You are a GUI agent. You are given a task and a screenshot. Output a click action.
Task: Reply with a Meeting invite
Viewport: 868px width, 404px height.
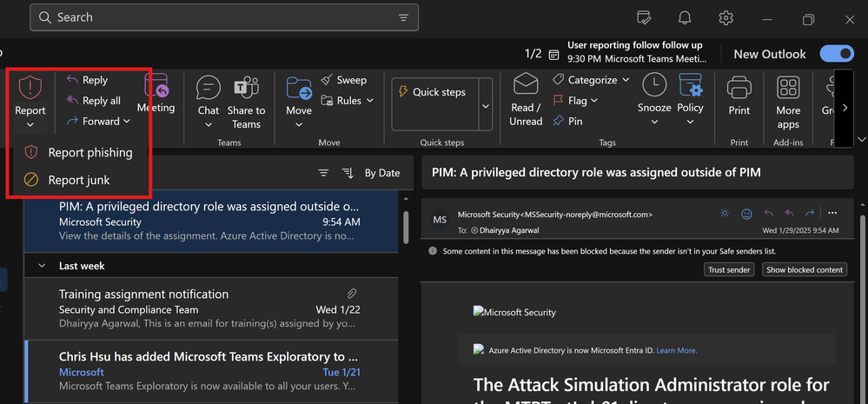(156, 94)
